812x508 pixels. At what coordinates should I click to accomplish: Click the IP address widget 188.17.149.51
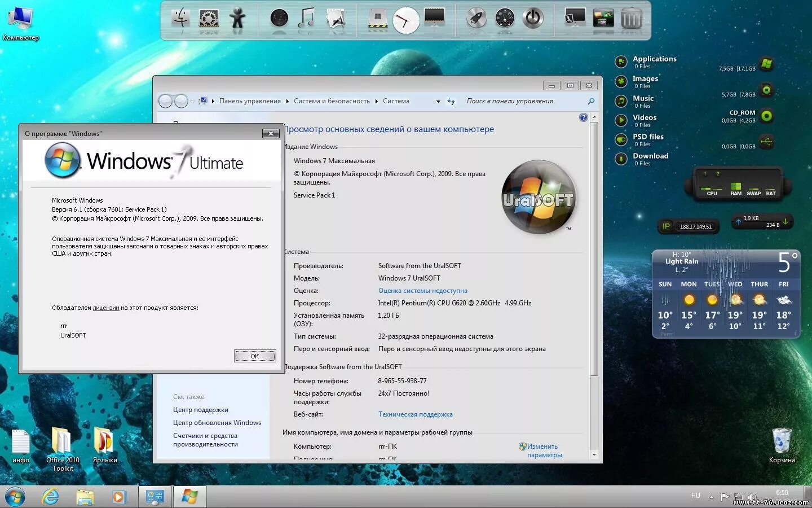[689, 226]
